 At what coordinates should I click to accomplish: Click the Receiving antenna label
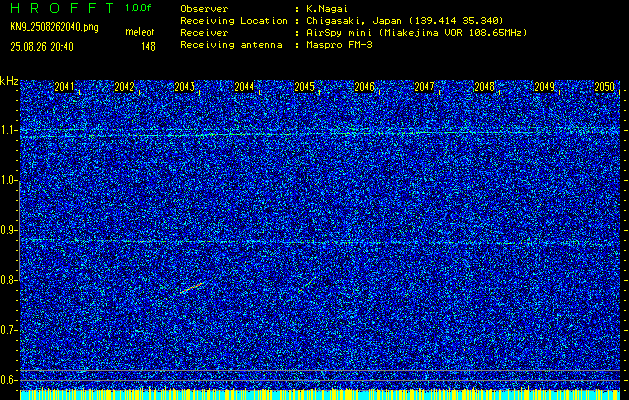tap(231, 45)
